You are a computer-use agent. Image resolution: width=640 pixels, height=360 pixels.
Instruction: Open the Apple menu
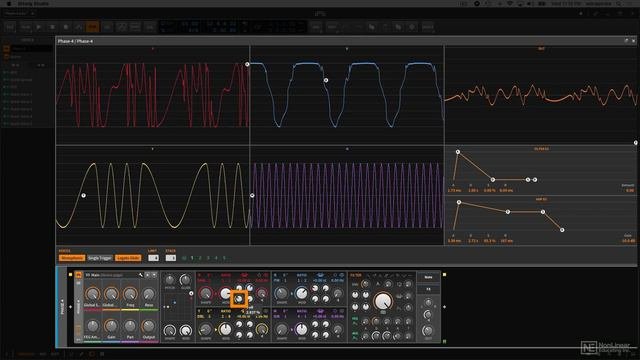tap(9, 3)
